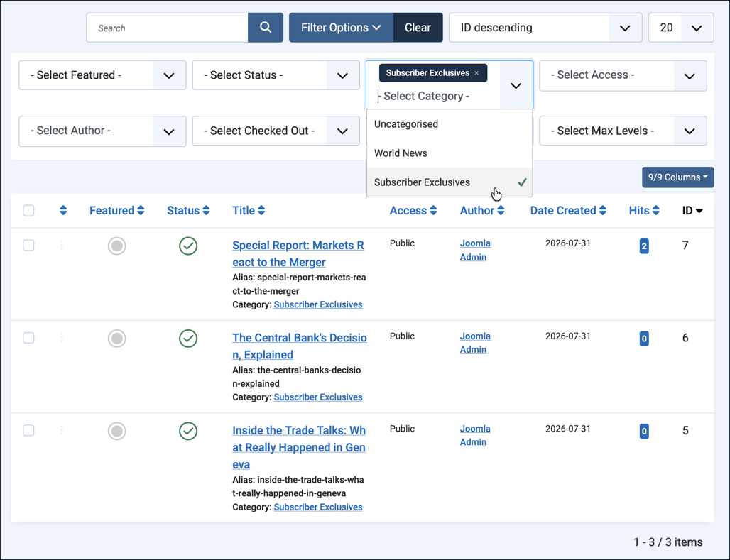Viewport: 730px width, 560px height.
Task: Open Joomla Admin author link in Inside the Trade Talks row
Action: coord(475,435)
